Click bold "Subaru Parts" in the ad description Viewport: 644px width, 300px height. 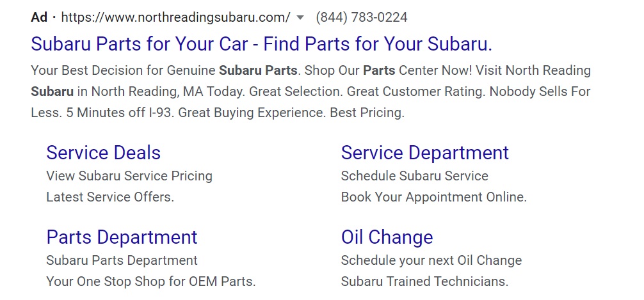258,70
